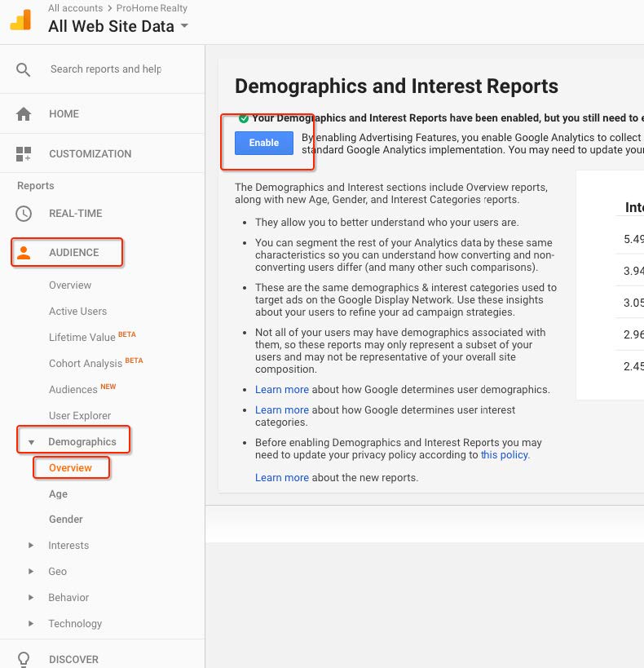The image size is (644, 668).
Task: Click the All accounts breadcrumb
Action: coord(75,8)
